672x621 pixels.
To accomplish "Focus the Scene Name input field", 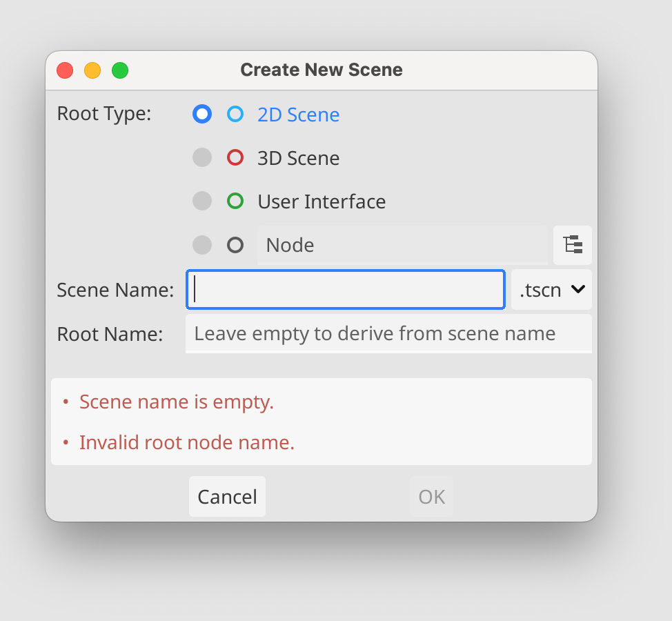I will pos(346,289).
